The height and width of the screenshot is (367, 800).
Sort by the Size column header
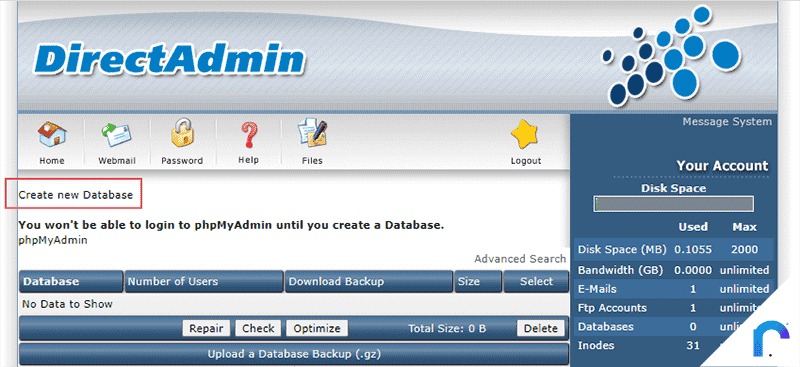coord(478,281)
